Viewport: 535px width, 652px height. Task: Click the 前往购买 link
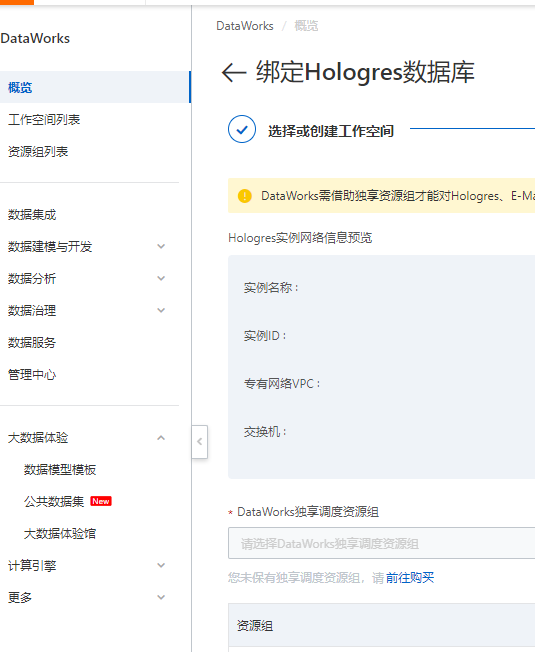point(410,578)
